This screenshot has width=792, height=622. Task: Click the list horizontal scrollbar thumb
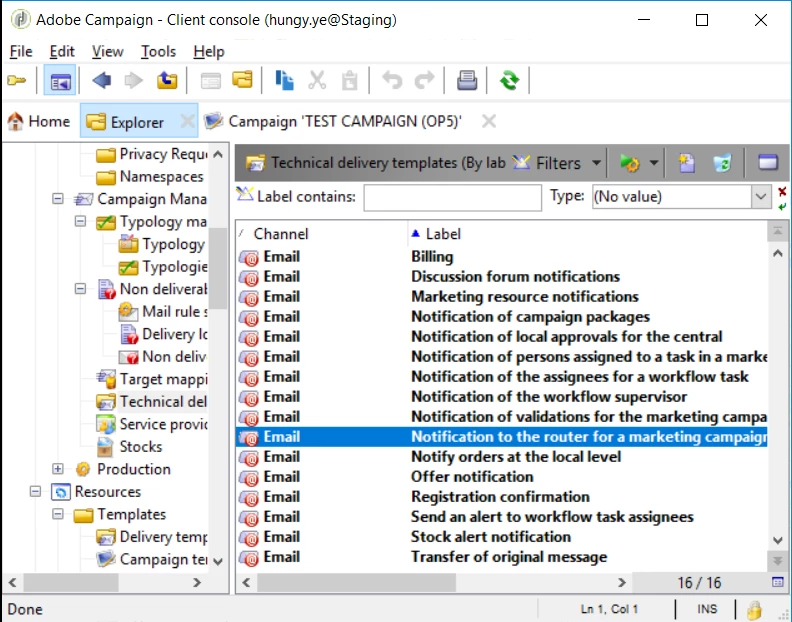click(x=357, y=583)
